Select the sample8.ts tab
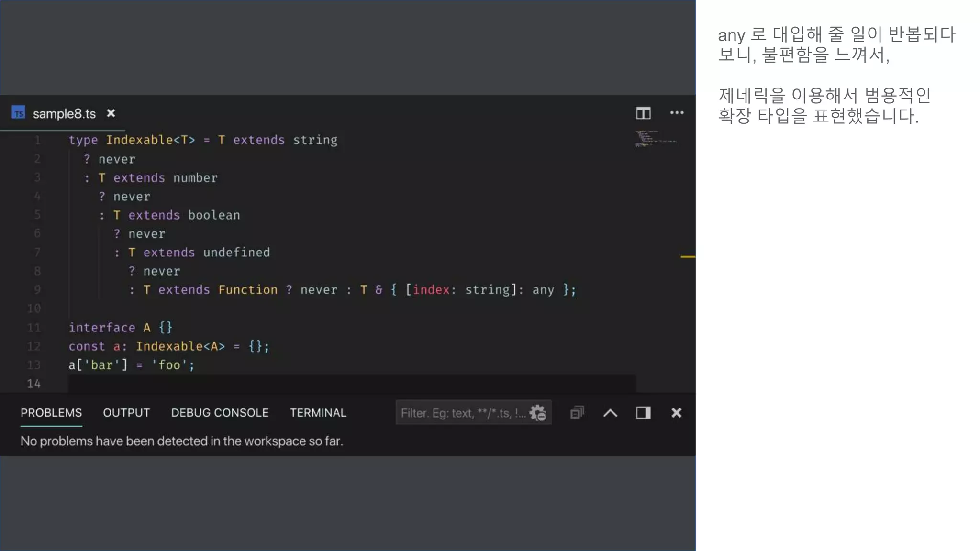Viewport: 980px width, 551px height. pos(64,114)
